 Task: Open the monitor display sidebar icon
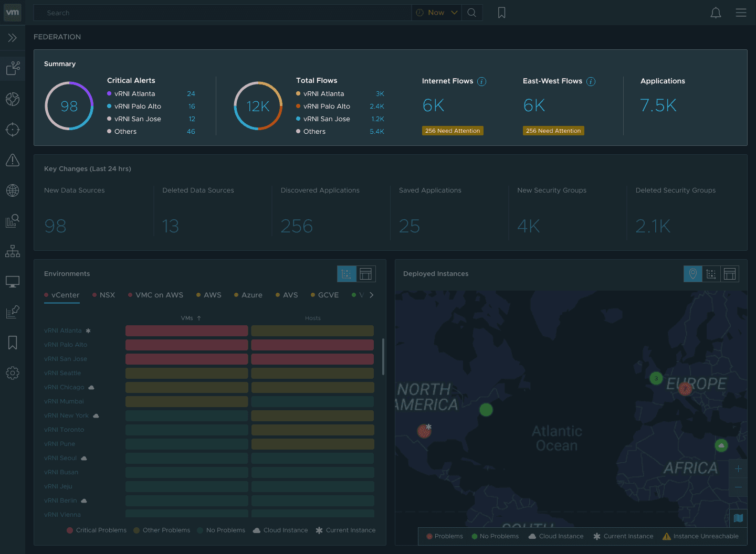pos(13,282)
